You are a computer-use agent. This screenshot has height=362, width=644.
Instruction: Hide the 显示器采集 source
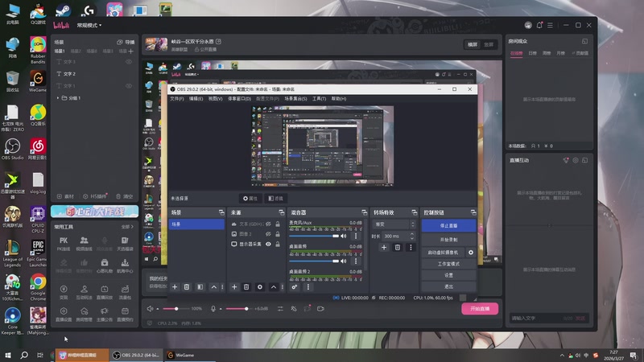(x=268, y=244)
